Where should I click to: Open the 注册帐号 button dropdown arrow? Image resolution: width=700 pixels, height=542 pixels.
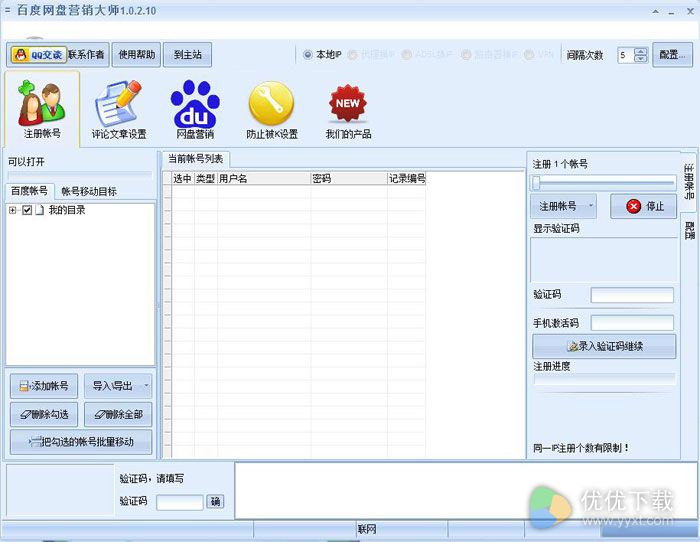pyautogui.click(x=591, y=206)
